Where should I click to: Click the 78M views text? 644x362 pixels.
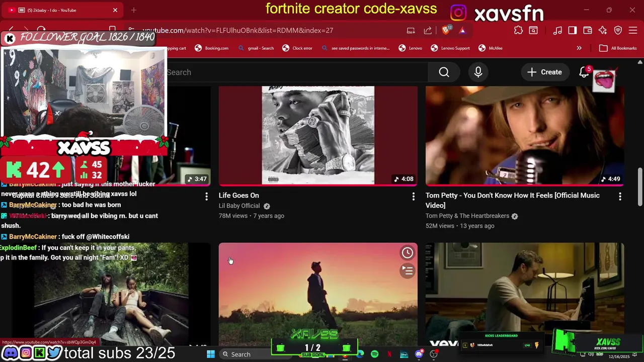point(233,216)
